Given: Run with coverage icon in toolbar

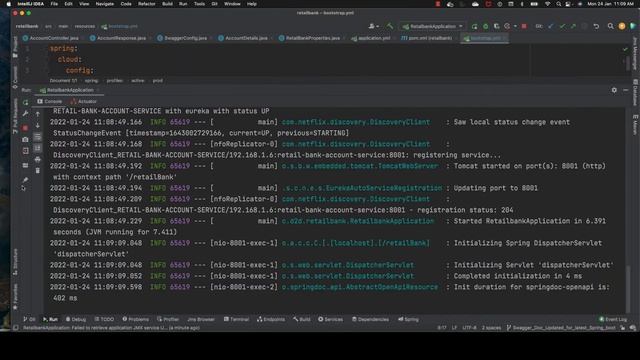Looking at the screenshot, I should point(496,26).
